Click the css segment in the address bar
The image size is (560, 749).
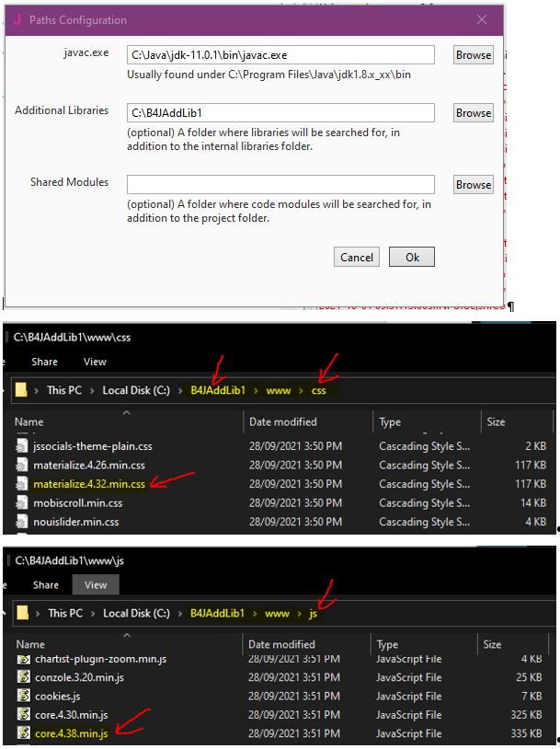coord(318,391)
